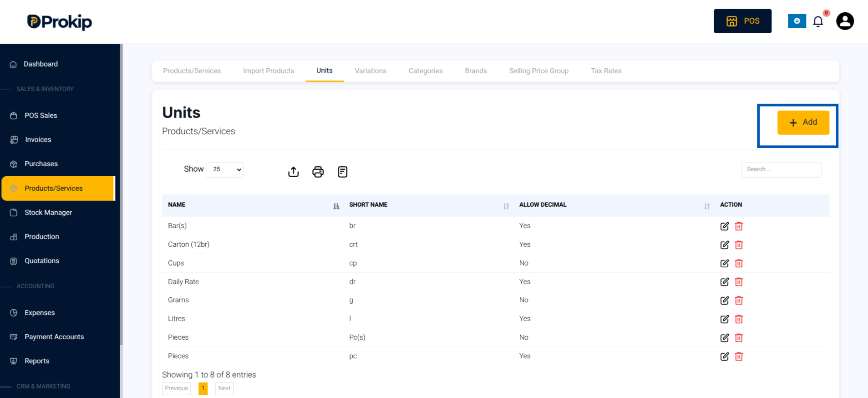Click the blue download icon in header
868x398 pixels.
point(797,21)
